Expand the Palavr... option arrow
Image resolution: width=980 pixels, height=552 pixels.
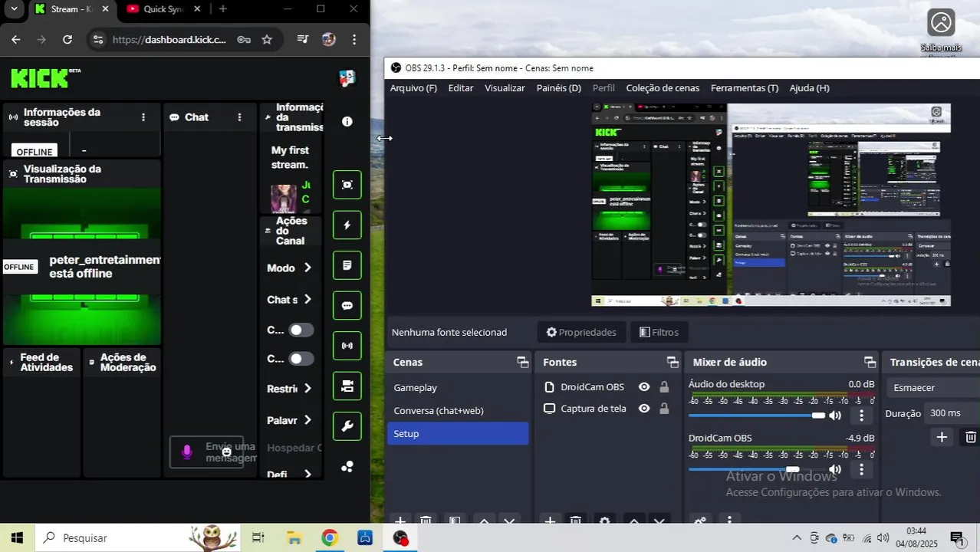307,420
